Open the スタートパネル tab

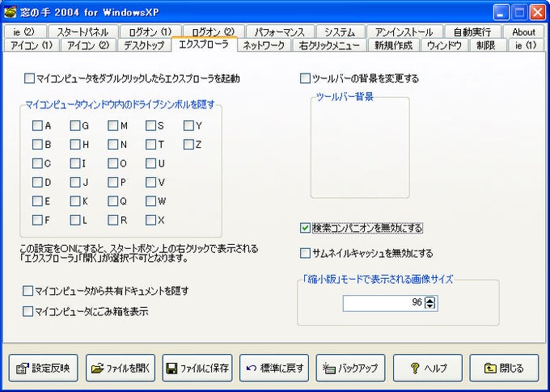(82, 32)
